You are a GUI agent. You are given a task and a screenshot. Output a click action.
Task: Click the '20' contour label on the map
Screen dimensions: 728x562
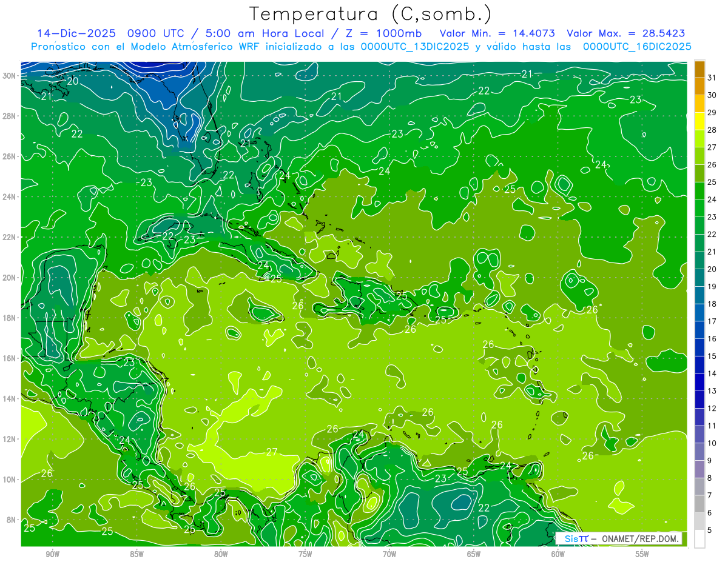click(73, 81)
